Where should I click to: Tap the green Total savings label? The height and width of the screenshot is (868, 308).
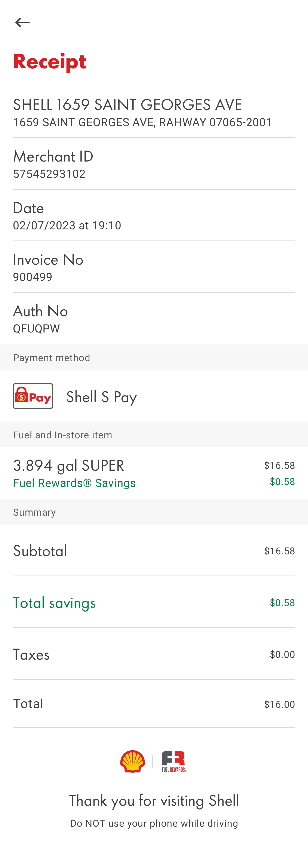pyautogui.click(x=54, y=603)
